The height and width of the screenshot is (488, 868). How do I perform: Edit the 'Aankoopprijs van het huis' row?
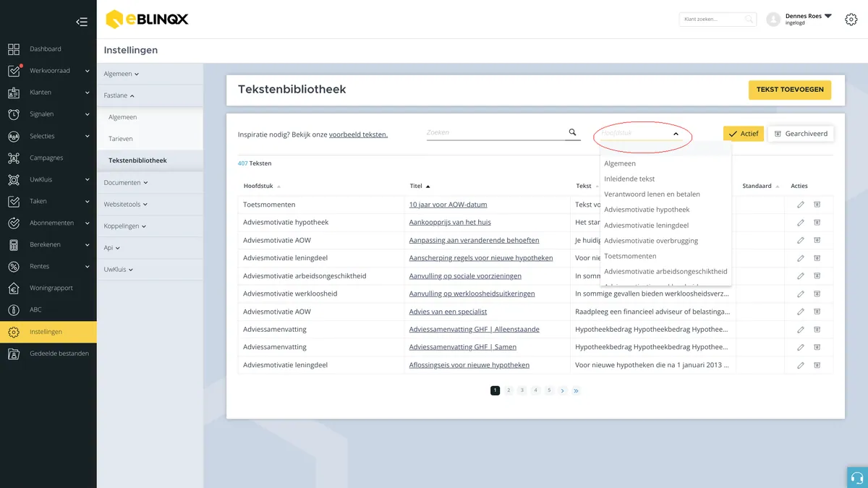801,223
